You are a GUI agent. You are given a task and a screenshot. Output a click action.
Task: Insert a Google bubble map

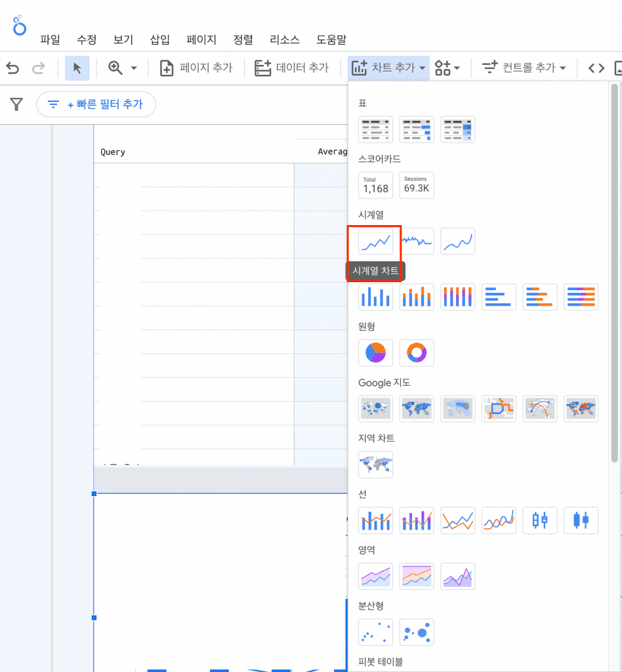(x=376, y=409)
